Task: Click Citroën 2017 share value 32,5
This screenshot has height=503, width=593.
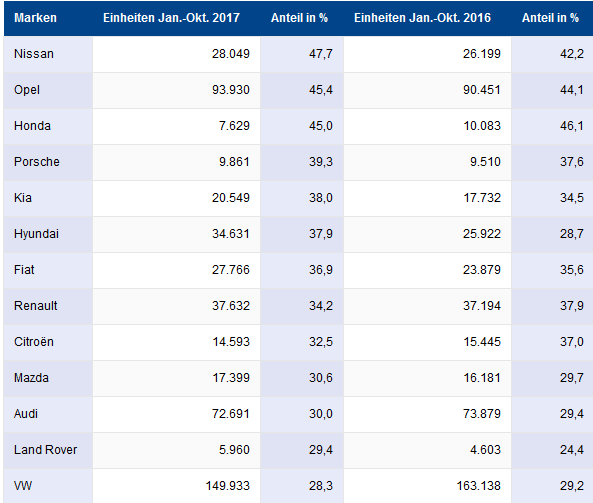Action: pyautogui.click(x=321, y=342)
